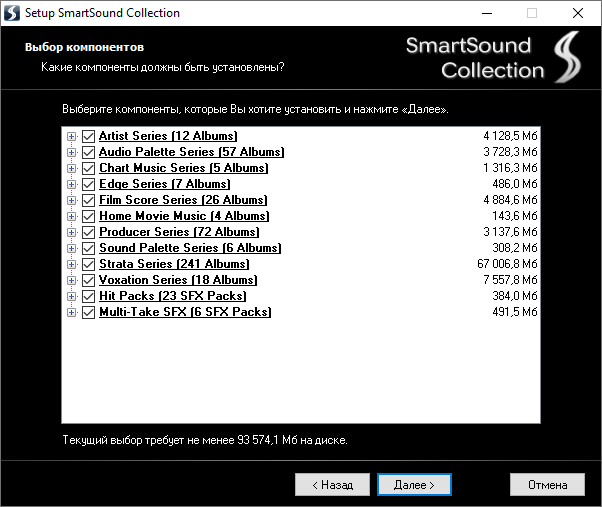This screenshot has height=507, width=602.
Task: Toggle the Multi-Take SFX checkbox
Action: tap(88, 312)
